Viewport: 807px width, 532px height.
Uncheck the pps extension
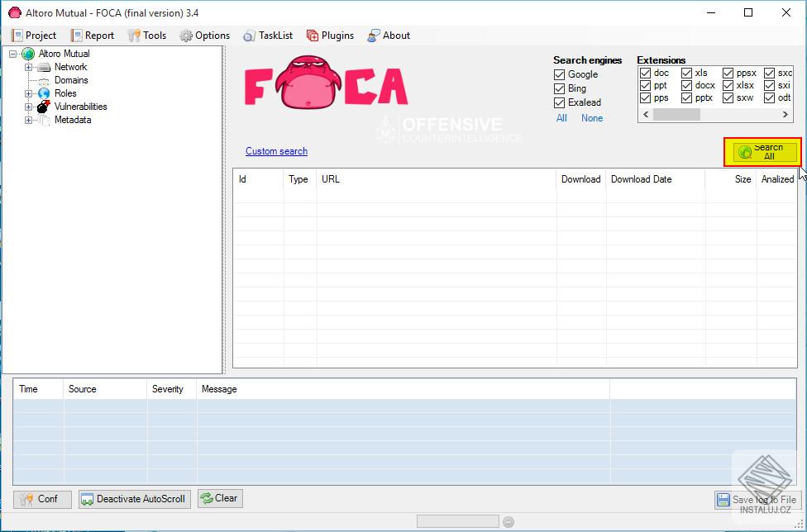pos(646,97)
